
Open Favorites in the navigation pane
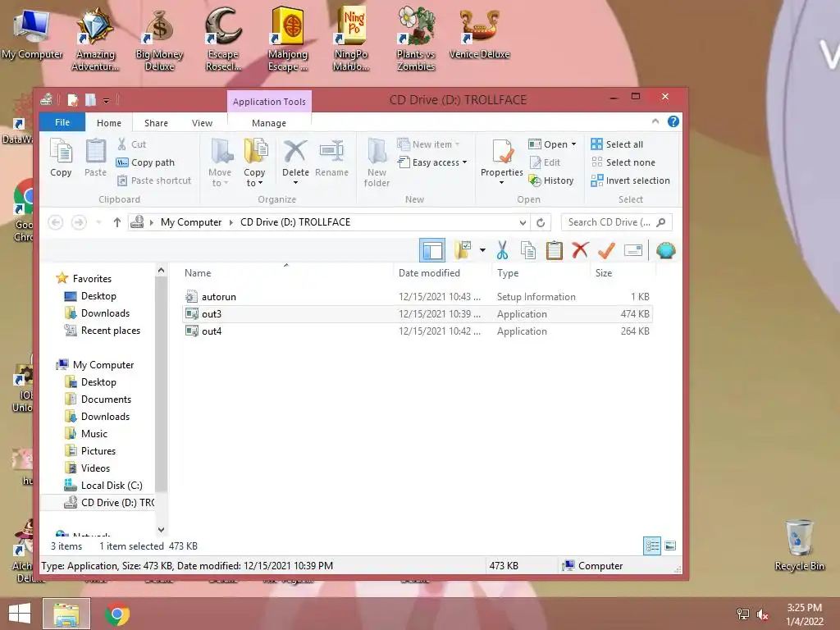(x=92, y=279)
